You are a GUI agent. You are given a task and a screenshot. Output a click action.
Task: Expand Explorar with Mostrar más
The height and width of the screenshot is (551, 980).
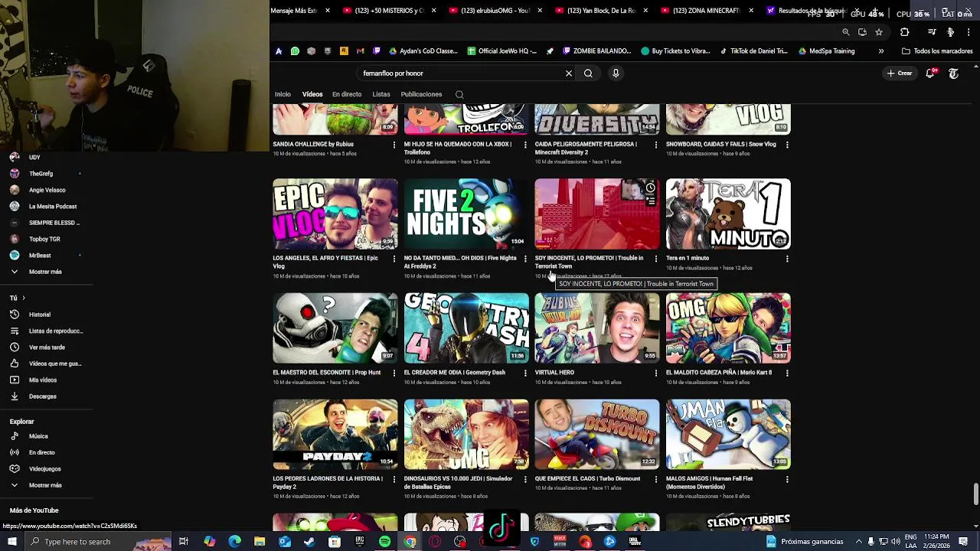pyautogui.click(x=46, y=485)
